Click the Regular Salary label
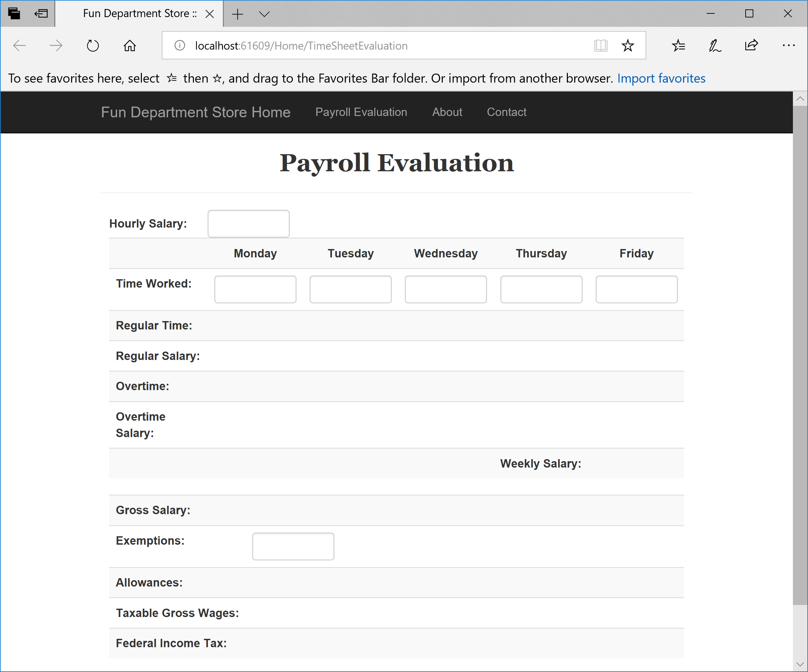The height and width of the screenshot is (672, 808). click(158, 356)
